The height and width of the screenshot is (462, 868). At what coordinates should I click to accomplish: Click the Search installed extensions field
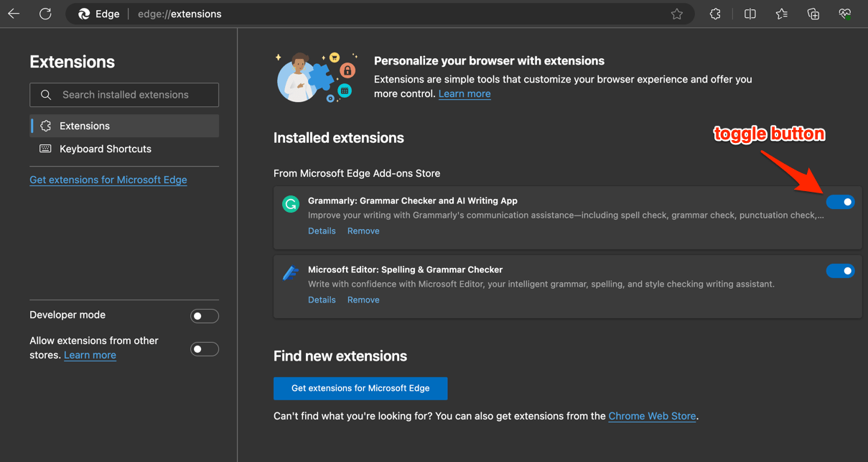click(125, 95)
